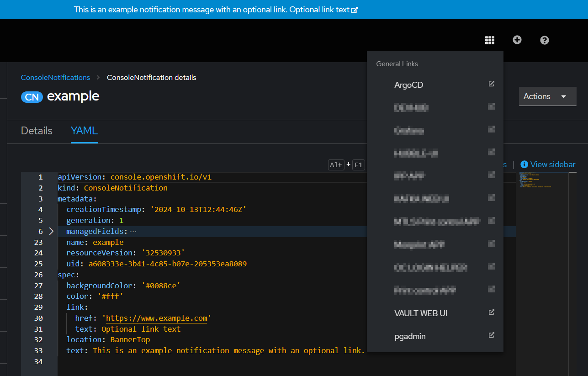Image resolution: width=588 pixels, height=376 pixels.
Task: Open the help question mark icon
Action: click(544, 40)
